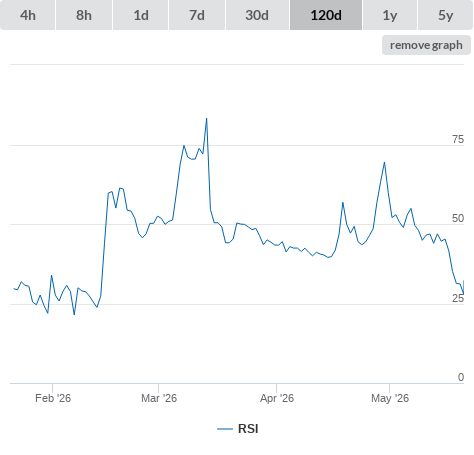
Task: Click the May '26 axis label
Action: click(x=390, y=398)
